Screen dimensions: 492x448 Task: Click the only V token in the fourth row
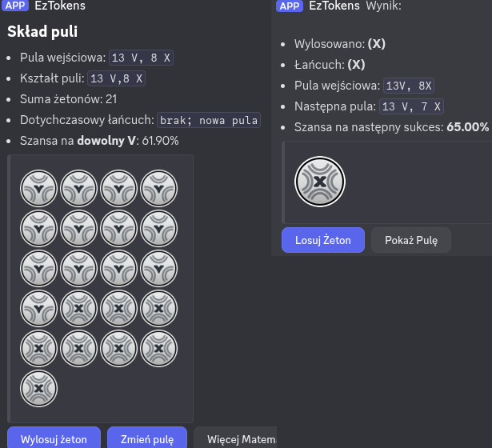coord(38,309)
